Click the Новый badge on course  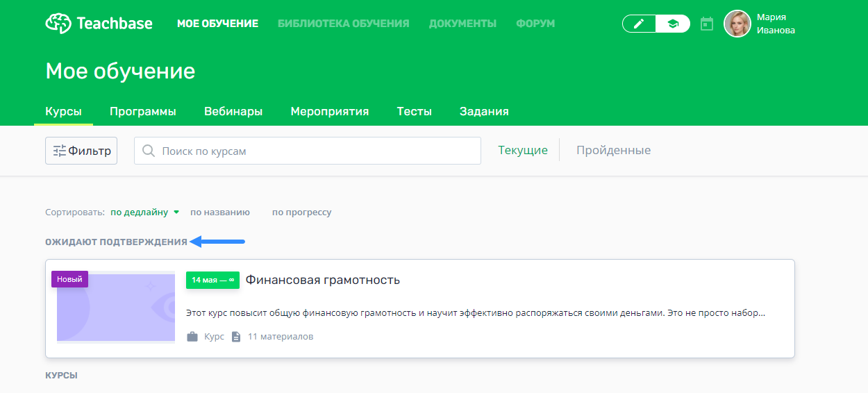click(69, 279)
